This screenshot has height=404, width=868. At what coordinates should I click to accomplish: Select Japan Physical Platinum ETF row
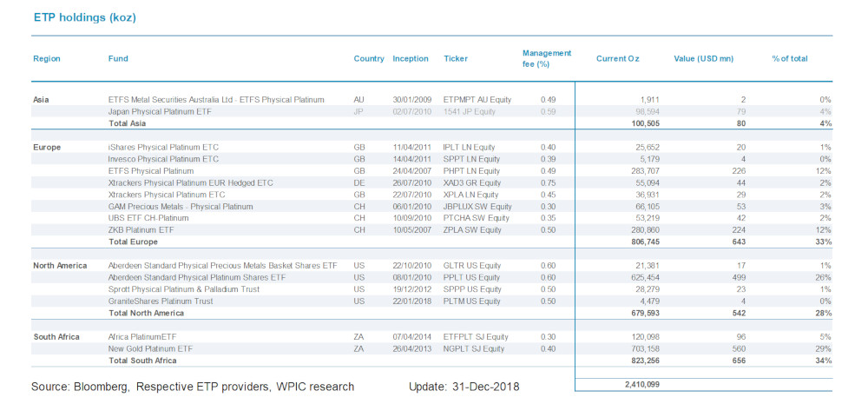click(x=431, y=112)
